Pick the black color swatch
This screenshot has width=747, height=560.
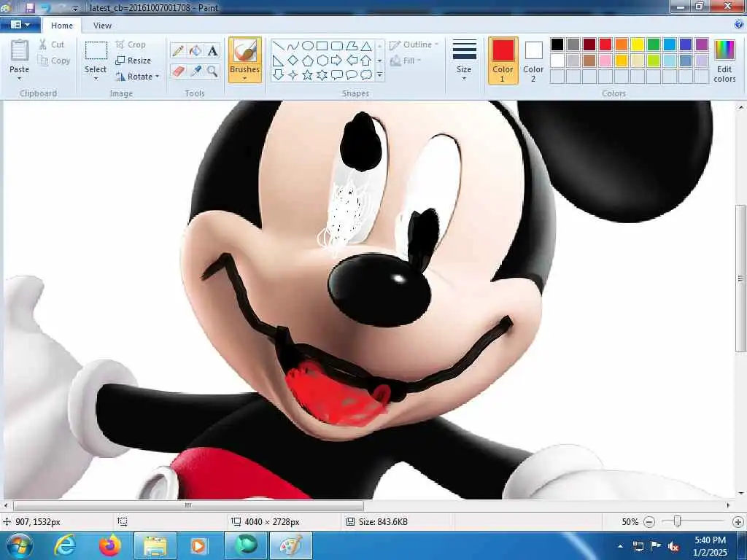pos(557,44)
